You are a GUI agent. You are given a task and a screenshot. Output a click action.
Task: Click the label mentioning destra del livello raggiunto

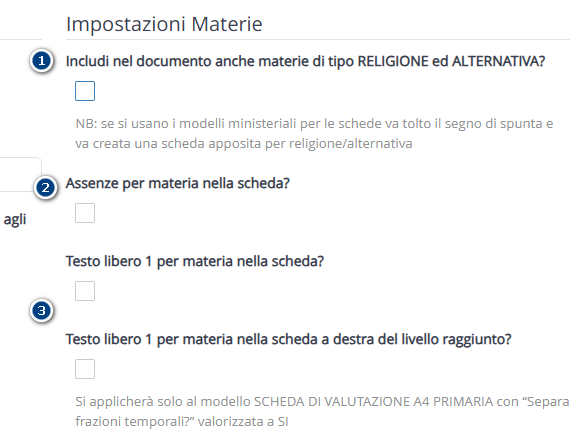coord(288,339)
